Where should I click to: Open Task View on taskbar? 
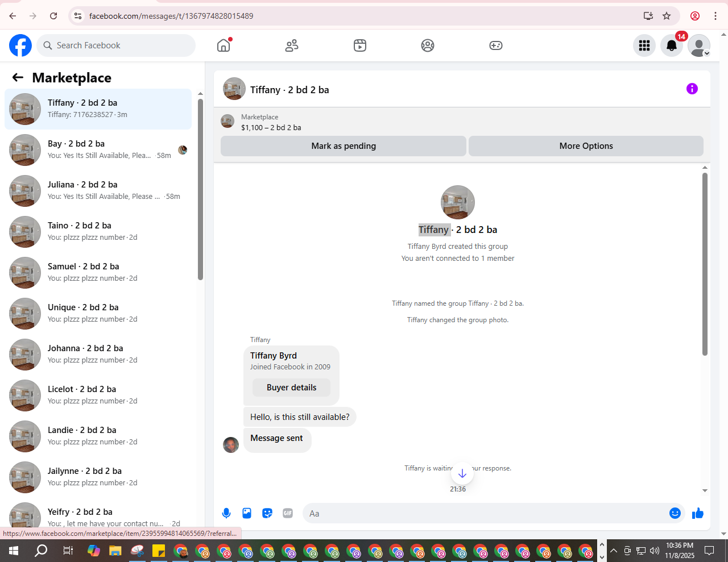pyautogui.click(x=68, y=551)
